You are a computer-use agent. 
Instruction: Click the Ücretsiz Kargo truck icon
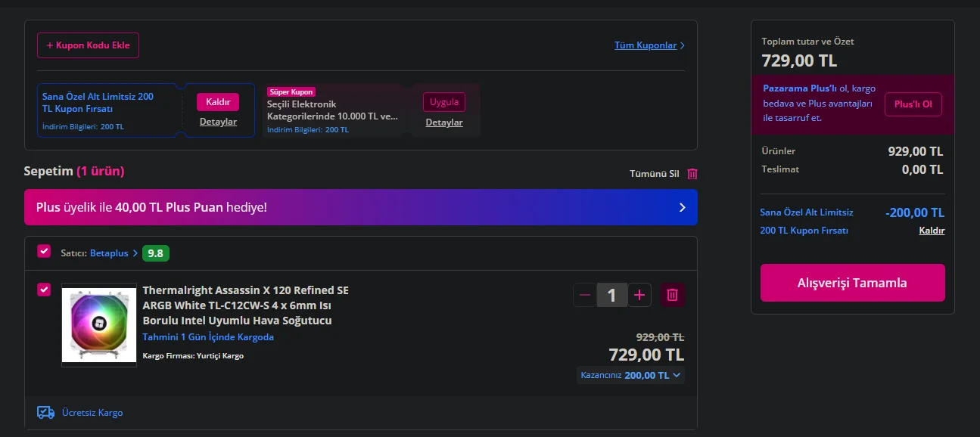pyautogui.click(x=46, y=413)
